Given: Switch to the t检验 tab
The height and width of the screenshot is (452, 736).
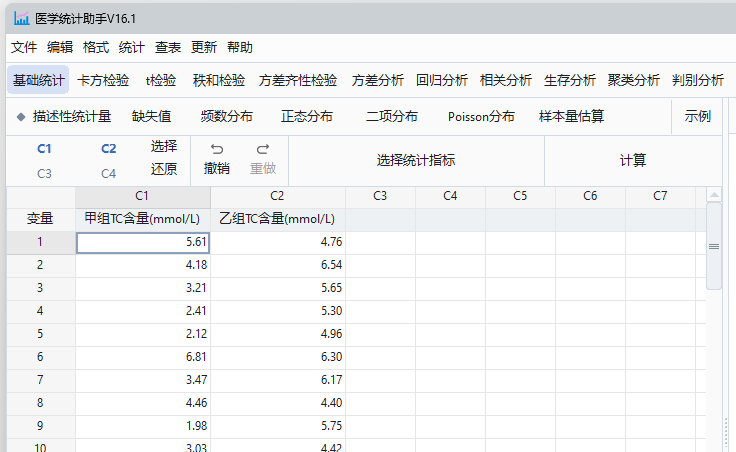Looking at the screenshot, I should [161, 80].
